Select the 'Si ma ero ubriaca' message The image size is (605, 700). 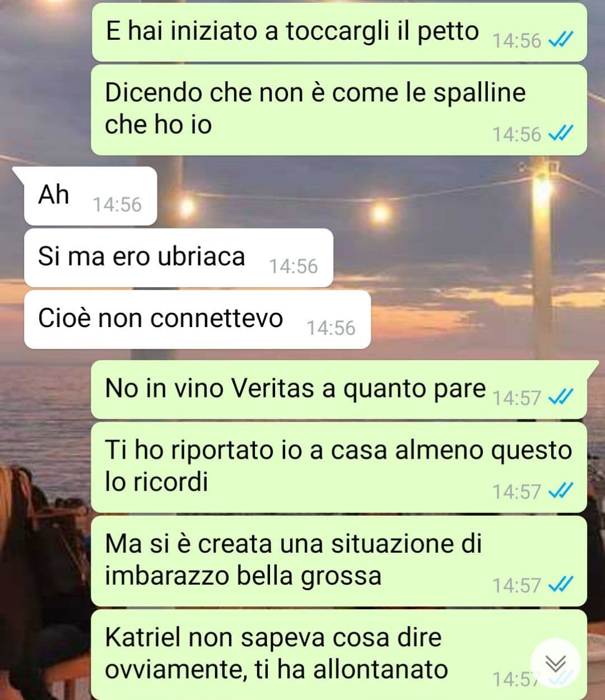pos(178,258)
